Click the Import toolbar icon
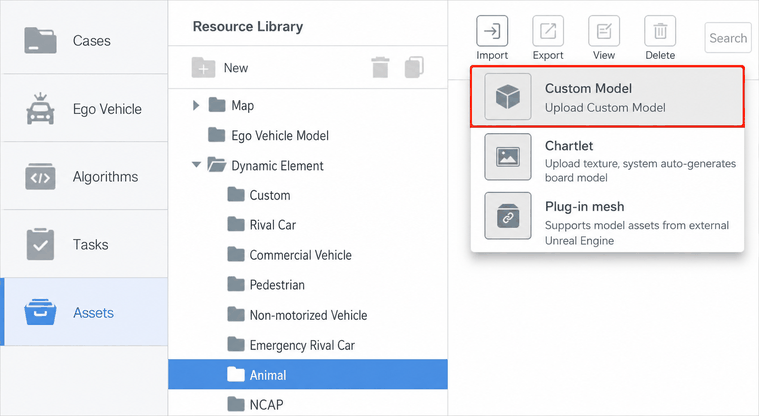The width and height of the screenshot is (759, 416). pos(492,31)
